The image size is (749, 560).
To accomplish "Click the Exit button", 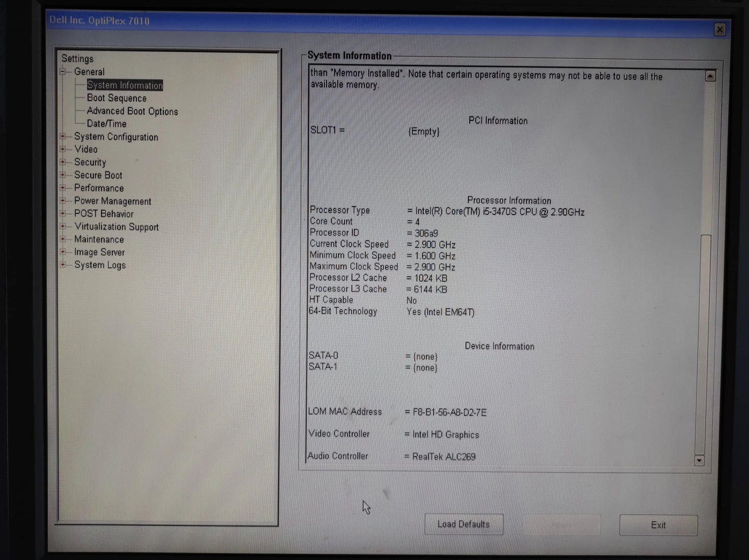I will click(658, 525).
